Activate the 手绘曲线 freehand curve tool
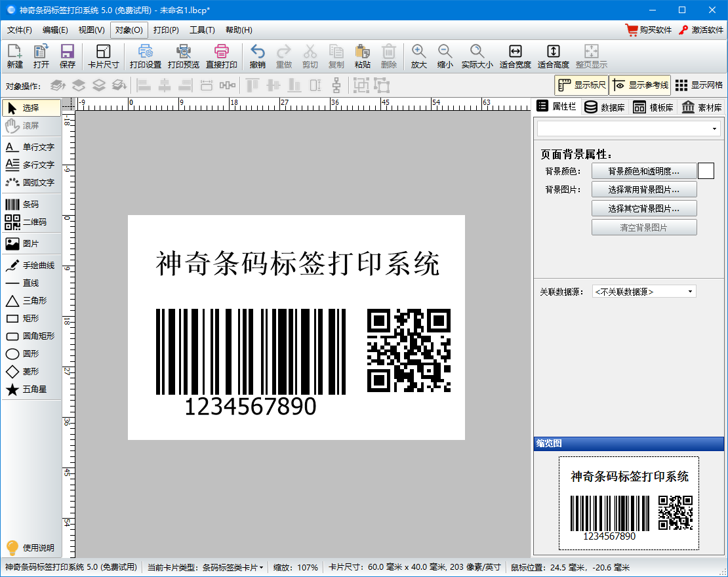728x577 pixels. [31, 266]
